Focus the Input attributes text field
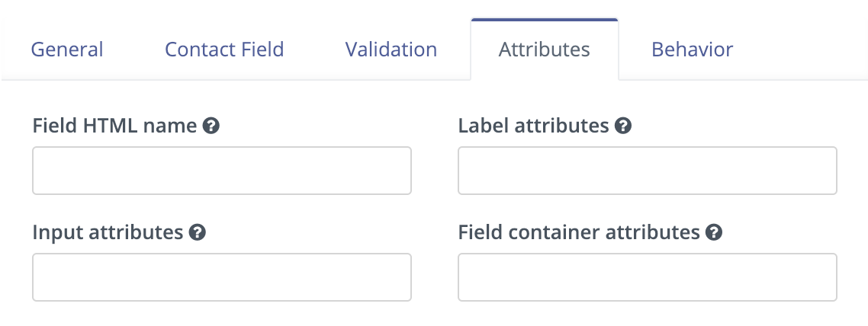Viewport: 868px width, 326px height. (x=221, y=276)
